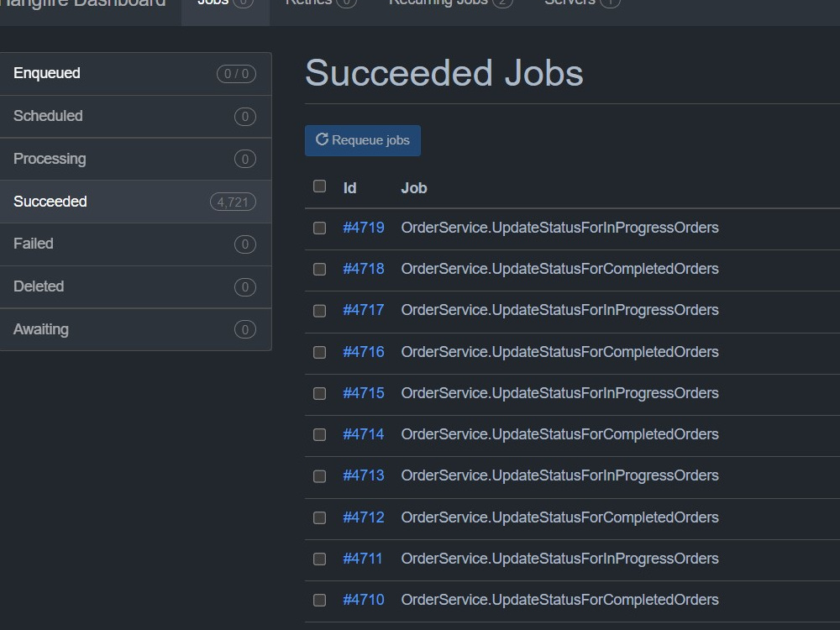Select checkbox next to job #4716
840x630 pixels.
tap(319, 352)
